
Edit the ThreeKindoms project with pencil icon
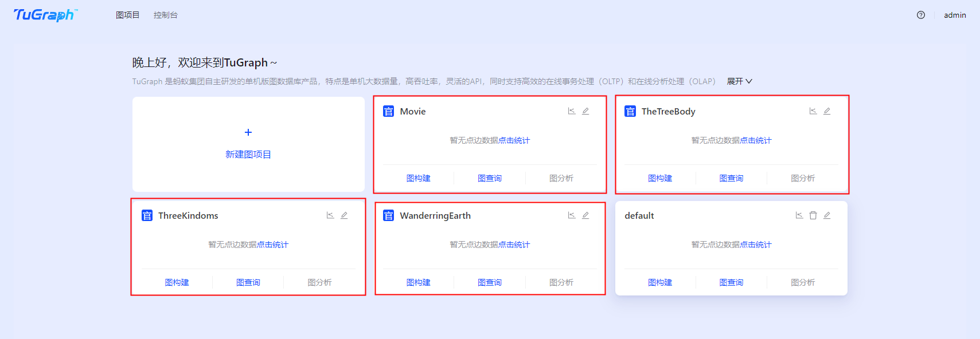point(344,215)
